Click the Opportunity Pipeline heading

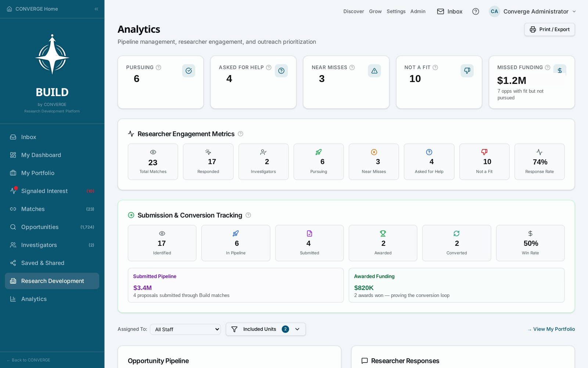(158, 361)
